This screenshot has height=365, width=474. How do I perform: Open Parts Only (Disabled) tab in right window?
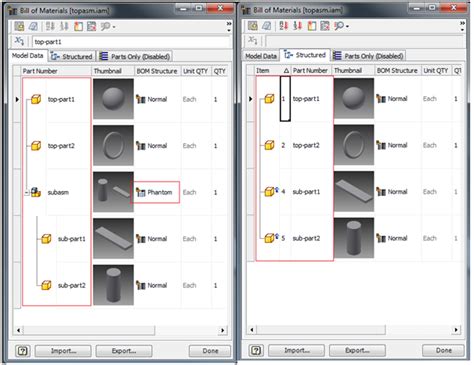[368, 56]
